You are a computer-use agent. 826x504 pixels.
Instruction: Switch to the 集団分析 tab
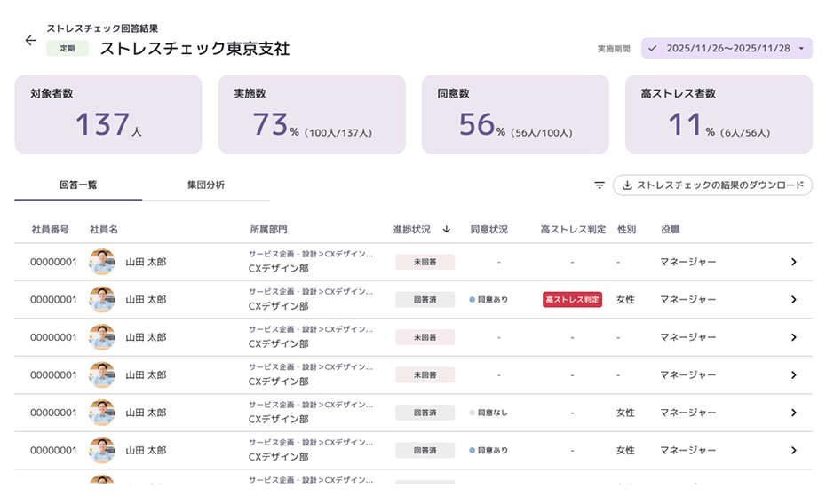pyautogui.click(x=206, y=185)
